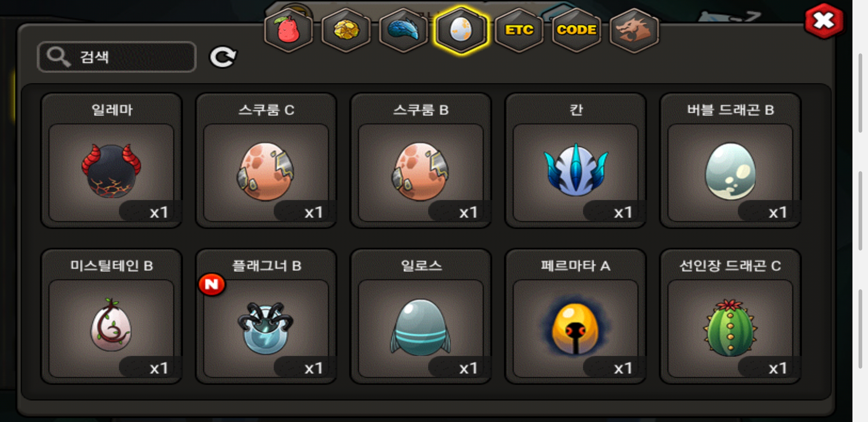Select the gold nugget category tab
The height and width of the screenshot is (422, 868).
pyautogui.click(x=346, y=30)
